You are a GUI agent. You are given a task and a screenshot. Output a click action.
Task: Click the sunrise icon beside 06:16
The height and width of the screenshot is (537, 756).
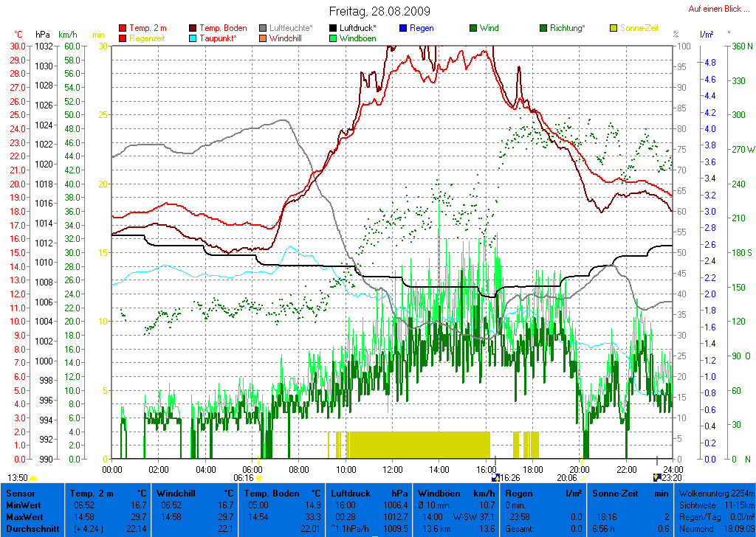(x=258, y=478)
